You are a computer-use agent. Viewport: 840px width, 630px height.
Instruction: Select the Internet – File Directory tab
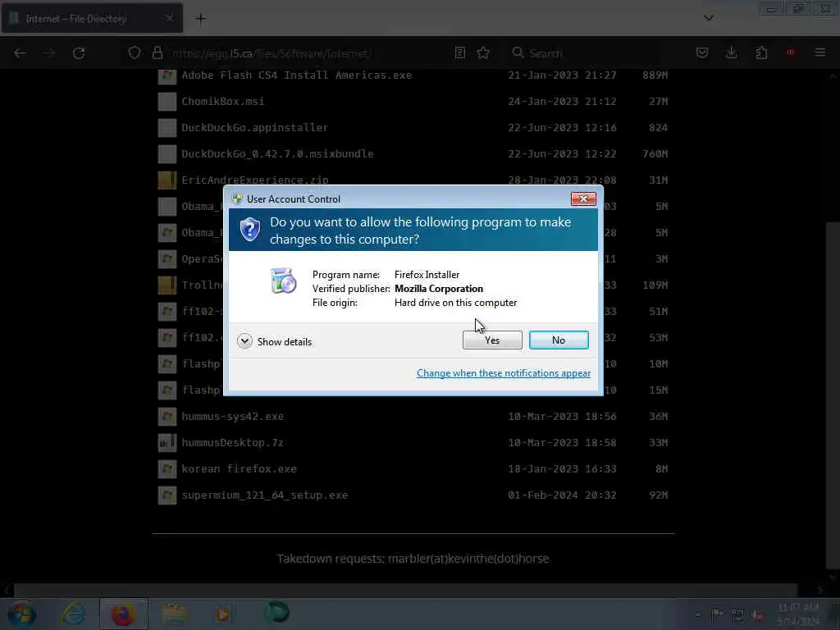92,19
